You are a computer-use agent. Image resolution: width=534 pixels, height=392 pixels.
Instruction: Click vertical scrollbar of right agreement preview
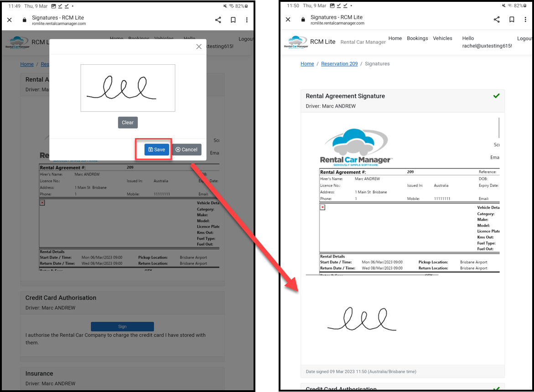[499, 128]
